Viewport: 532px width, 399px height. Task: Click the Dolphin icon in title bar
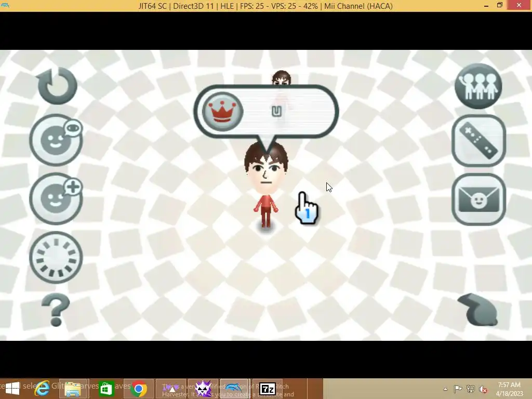point(5,5)
